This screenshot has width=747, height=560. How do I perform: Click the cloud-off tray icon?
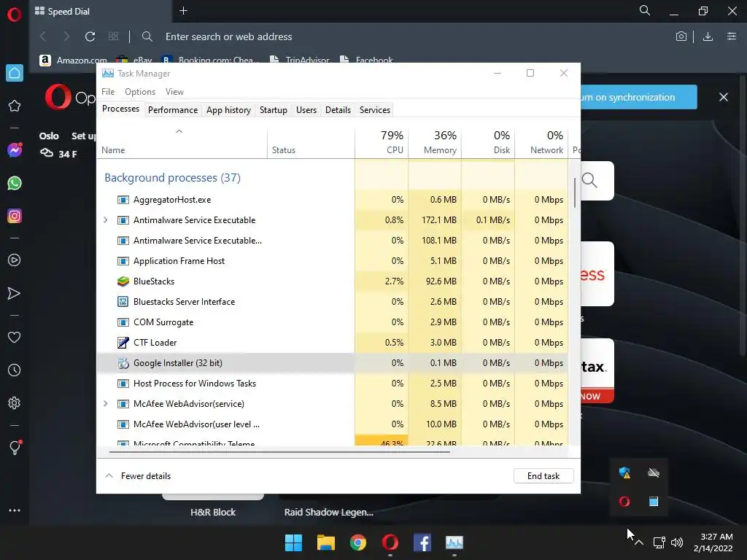coord(654,472)
